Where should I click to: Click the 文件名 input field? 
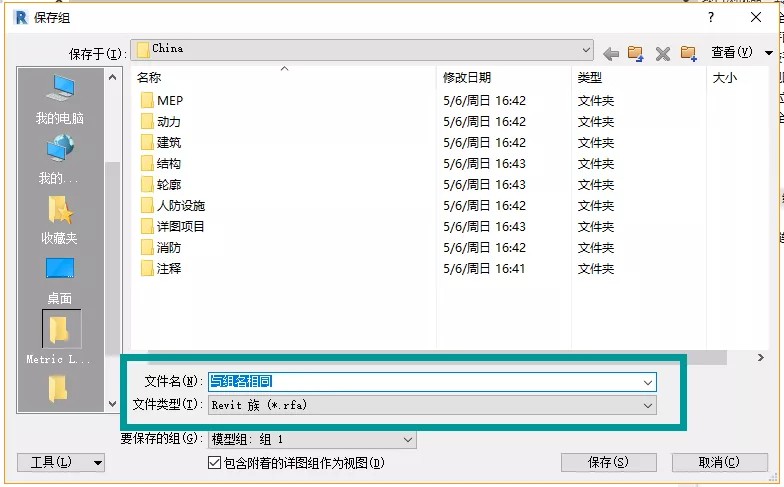tap(432, 382)
